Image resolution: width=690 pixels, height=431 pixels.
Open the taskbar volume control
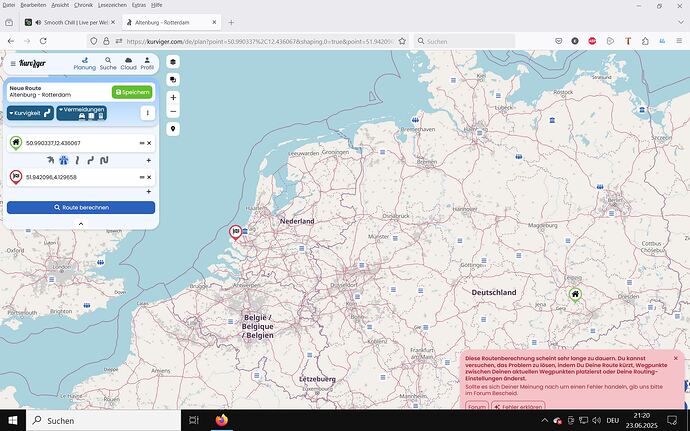[x=596, y=420]
